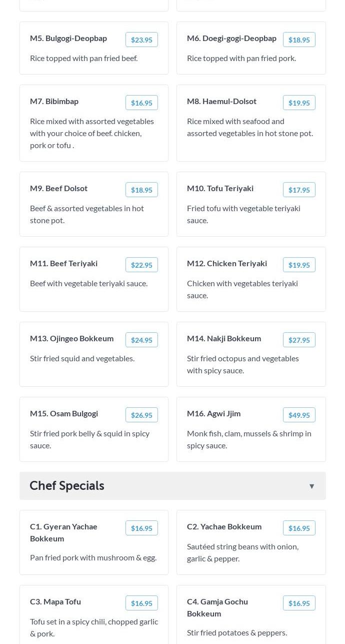
Task: Choose the C3. Mapa Tofu $16.95 price
Action: point(141,603)
